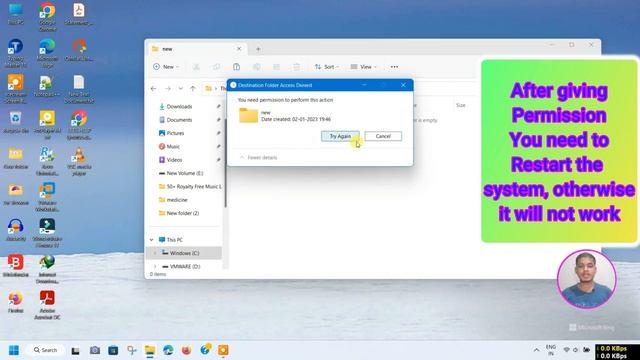640x360 pixels.
Task: Open Google Chrome desktop shortcut
Action: point(47,17)
